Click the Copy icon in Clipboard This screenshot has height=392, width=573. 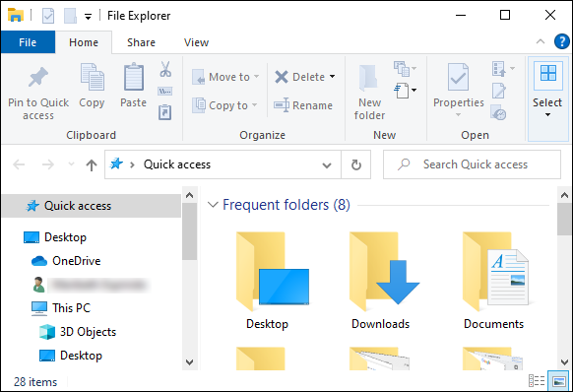[x=93, y=77]
